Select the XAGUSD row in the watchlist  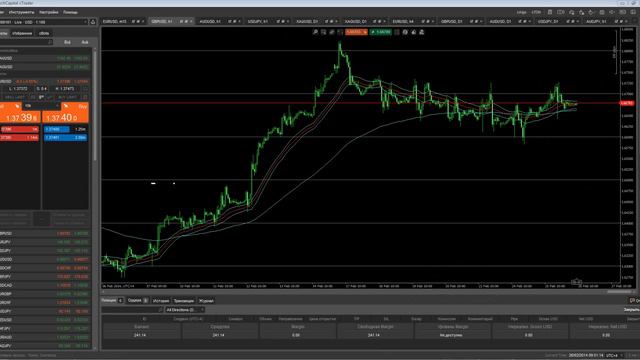tap(45, 67)
